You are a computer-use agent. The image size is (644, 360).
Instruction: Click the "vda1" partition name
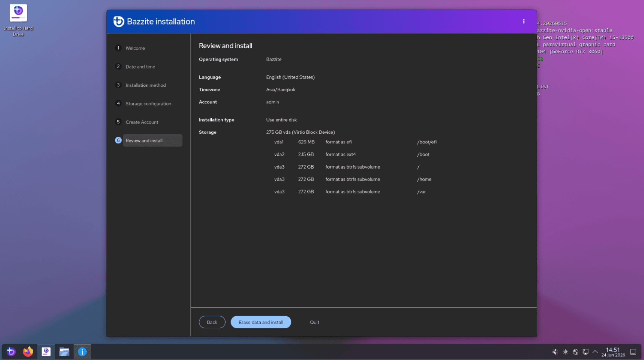(279, 142)
